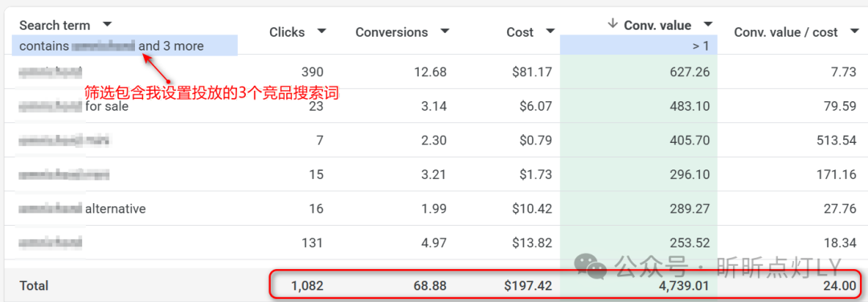Image resolution: width=868 pixels, height=302 pixels.
Task: Click the 253.52 conv. value cell
Action: click(x=690, y=243)
